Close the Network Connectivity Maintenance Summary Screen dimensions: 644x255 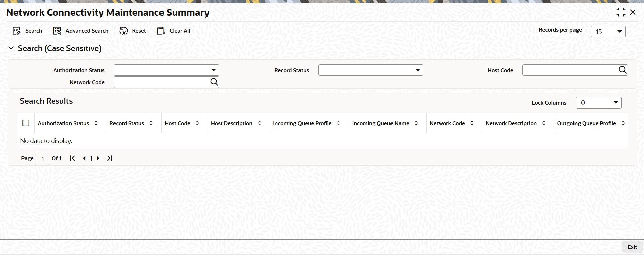coord(633,12)
